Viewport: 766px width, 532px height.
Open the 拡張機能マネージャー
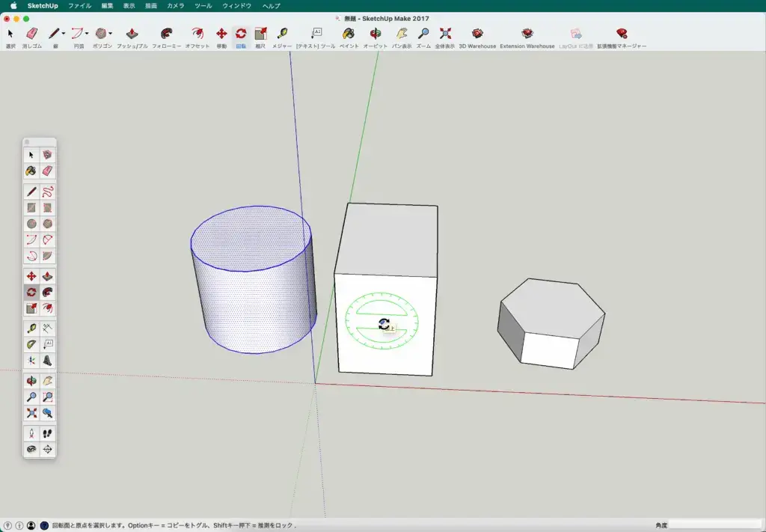[622, 34]
